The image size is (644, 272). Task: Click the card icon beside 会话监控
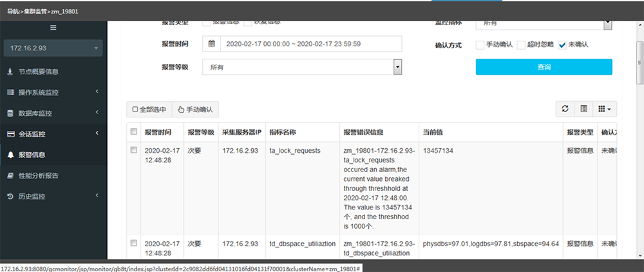coord(10,134)
